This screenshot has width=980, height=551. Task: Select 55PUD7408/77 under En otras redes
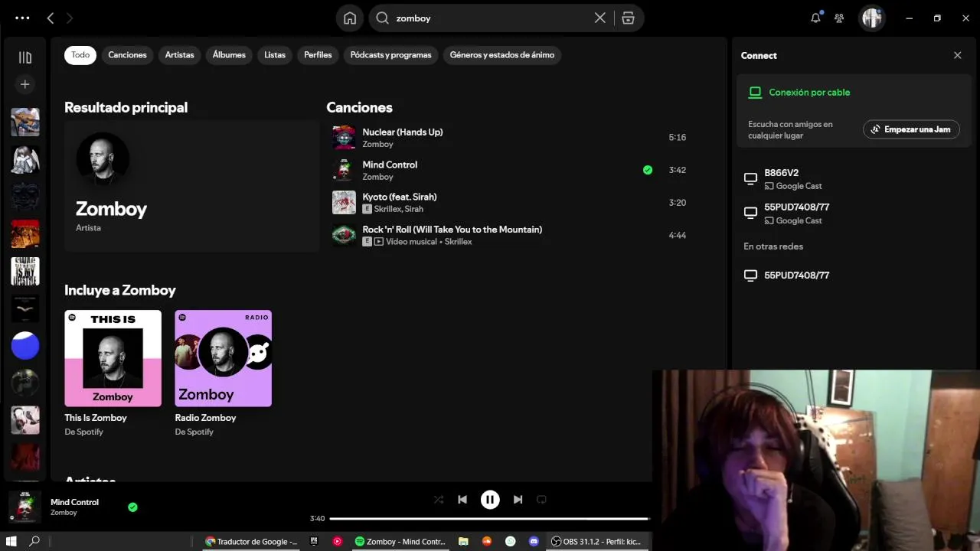tap(850, 275)
